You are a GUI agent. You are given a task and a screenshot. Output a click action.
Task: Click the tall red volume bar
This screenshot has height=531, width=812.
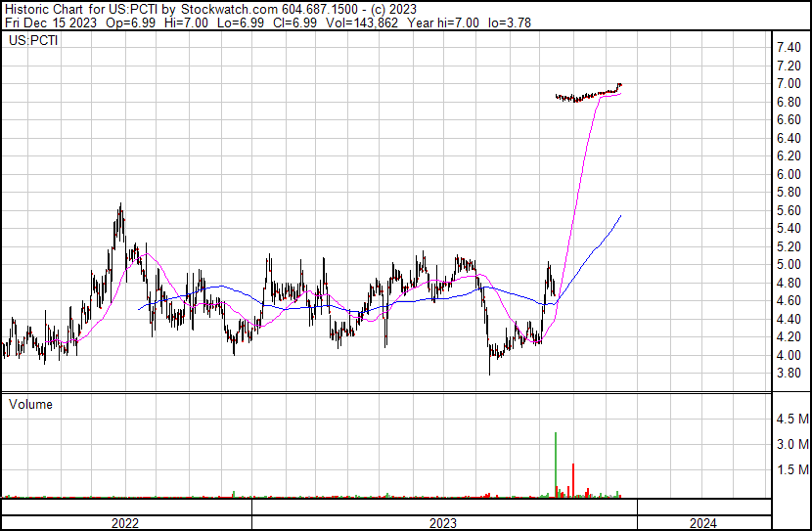[572, 480]
